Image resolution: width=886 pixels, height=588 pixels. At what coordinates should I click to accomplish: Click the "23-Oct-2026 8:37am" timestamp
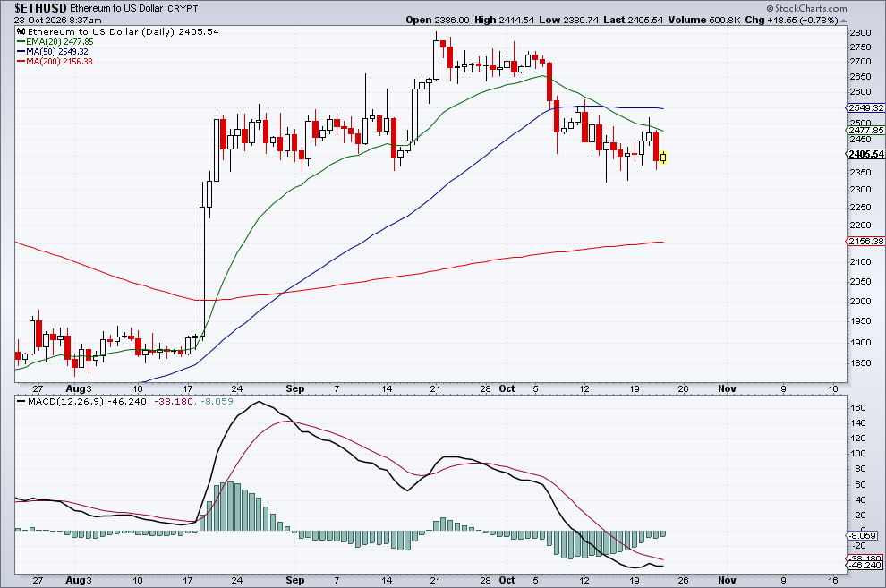click(x=57, y=20)
